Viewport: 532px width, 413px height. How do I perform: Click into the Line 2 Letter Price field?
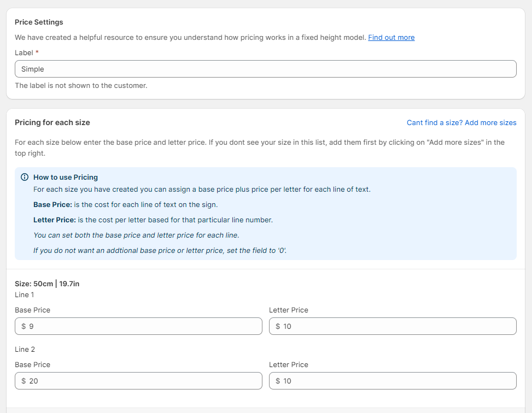(x=396, y=381)
